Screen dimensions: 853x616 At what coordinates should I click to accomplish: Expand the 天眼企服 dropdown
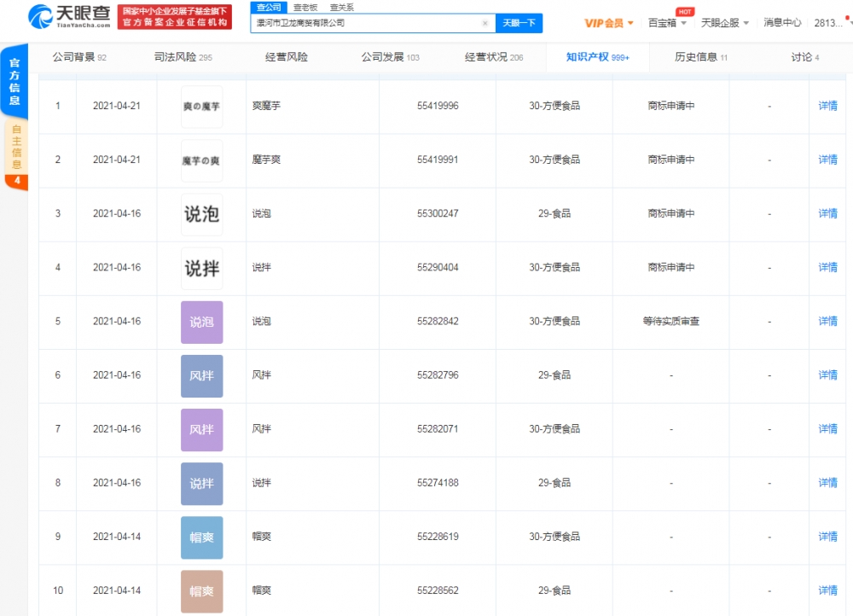tap(747, 22)
